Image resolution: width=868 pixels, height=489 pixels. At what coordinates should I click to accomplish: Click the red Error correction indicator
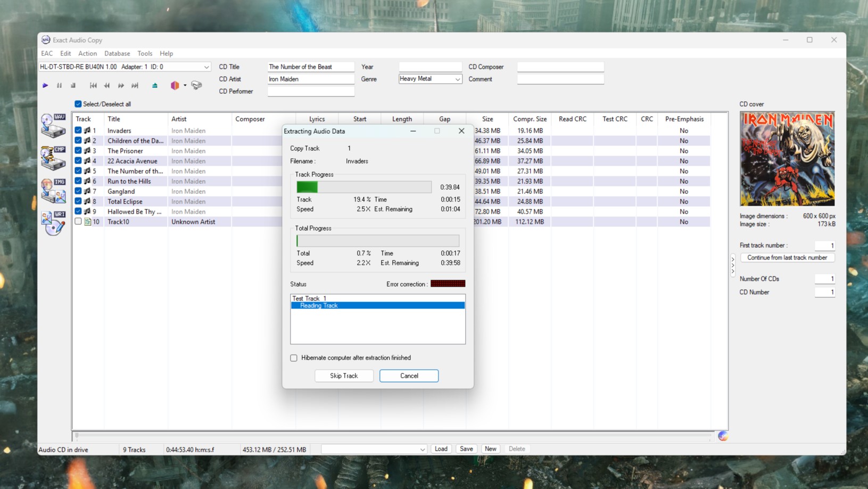448,283
